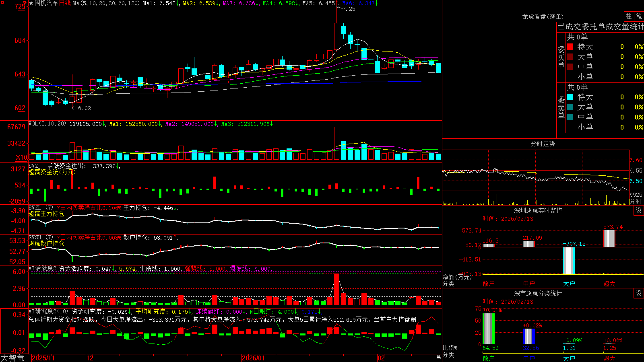Click the AI活跃度2 indicator label

click(43, 268)
